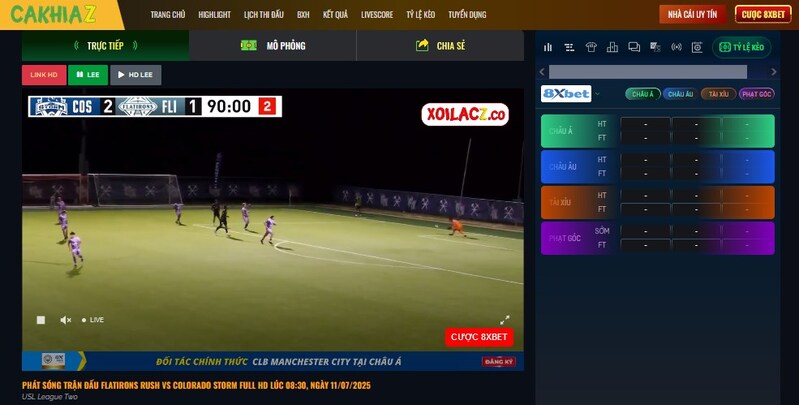
Task: Stop the live video playback
Action: [41, 320]
